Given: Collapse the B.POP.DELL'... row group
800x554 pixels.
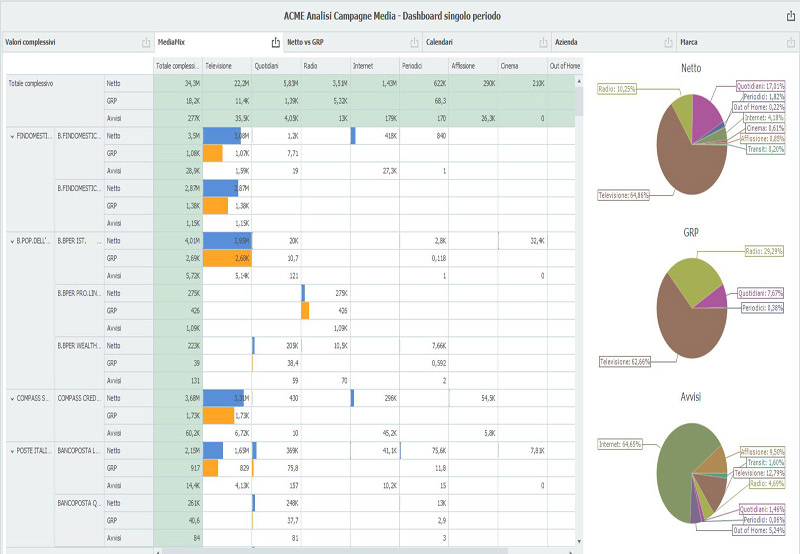Looking at the screenshot, I should tap(12, 241).
